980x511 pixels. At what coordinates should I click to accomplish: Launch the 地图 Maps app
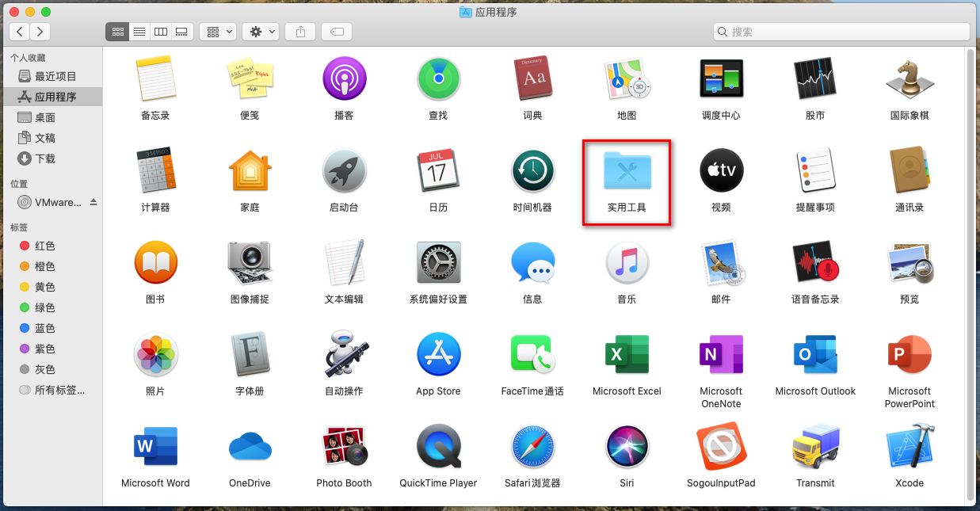[x=627, y=78]
